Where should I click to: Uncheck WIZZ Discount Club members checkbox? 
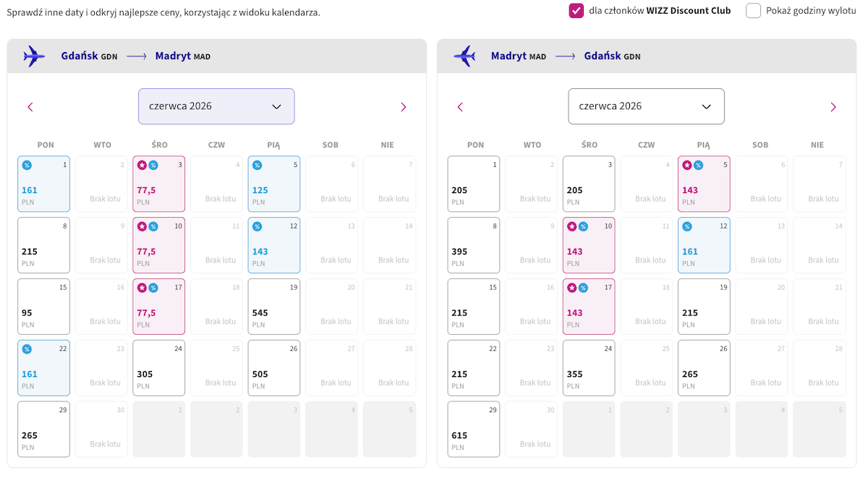coord(576,11)
